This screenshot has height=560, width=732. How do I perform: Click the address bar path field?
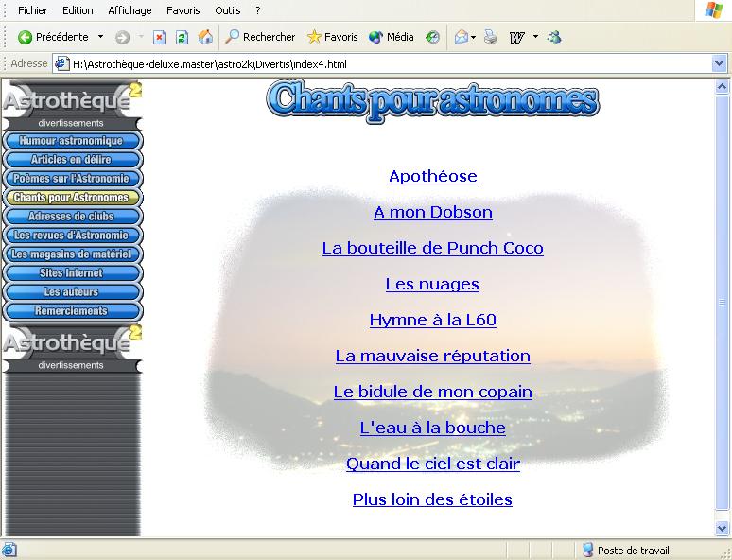tap(390, 64)
